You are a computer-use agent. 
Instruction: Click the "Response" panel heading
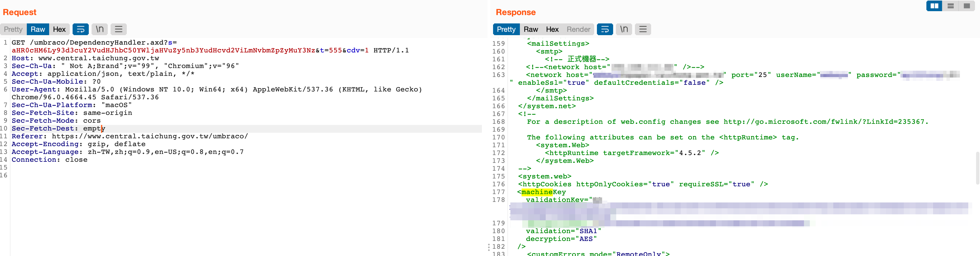tap(515, 12)
